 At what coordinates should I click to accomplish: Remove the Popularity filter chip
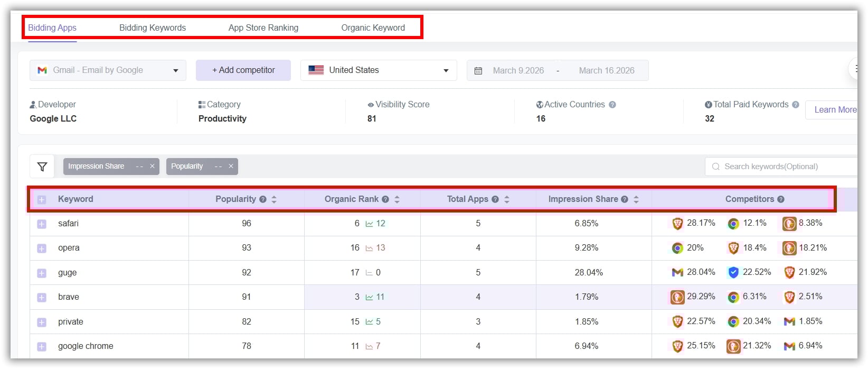(231, 166)
